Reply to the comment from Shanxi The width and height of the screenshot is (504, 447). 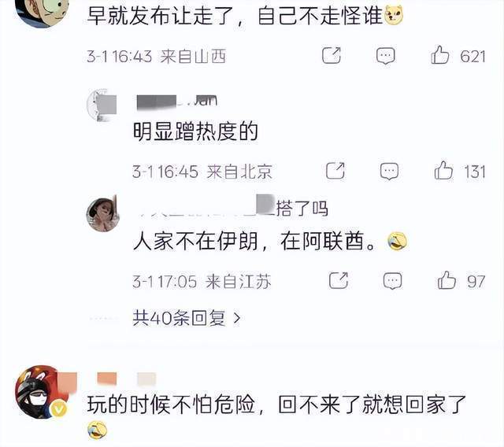pos(385,56)
